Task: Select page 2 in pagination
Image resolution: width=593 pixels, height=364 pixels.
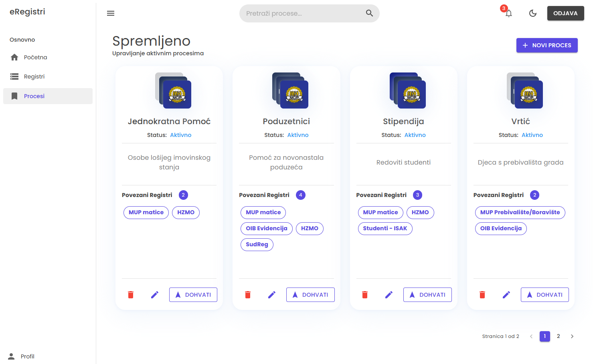Action: click(x=558, y=336)
